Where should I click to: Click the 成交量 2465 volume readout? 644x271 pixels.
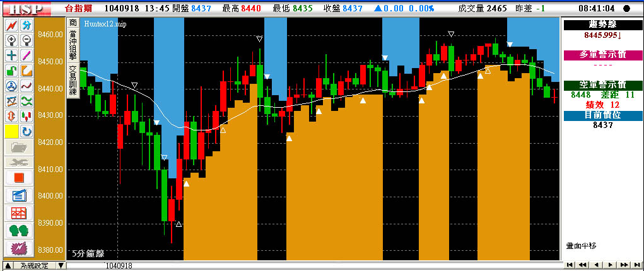(x=482, y=8)
